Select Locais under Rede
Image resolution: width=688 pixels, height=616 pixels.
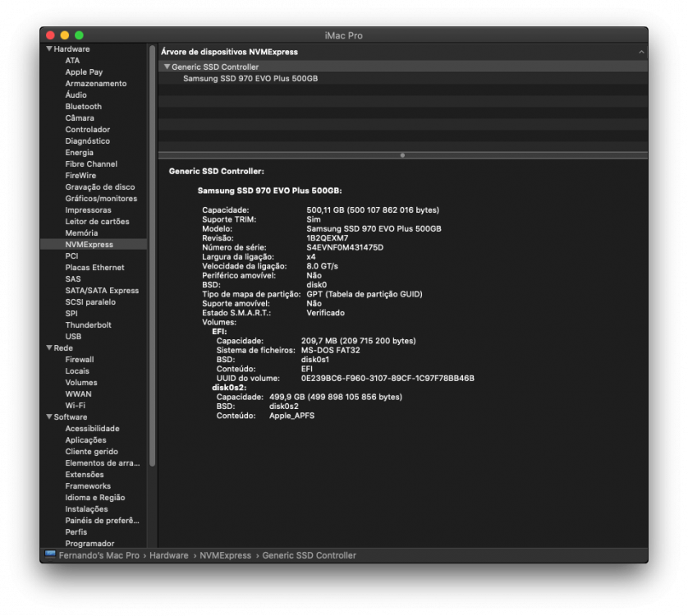[x=77, y=371]
